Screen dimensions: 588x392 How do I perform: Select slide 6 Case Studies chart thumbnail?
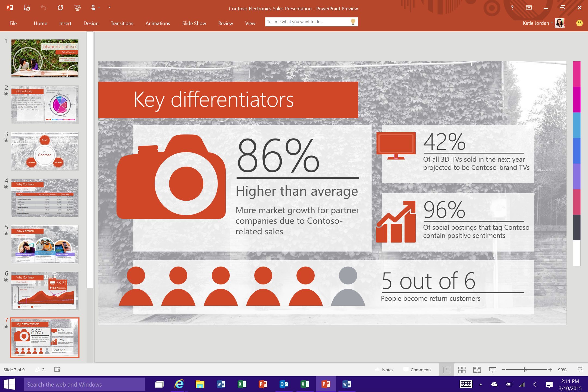coord(45,291)
